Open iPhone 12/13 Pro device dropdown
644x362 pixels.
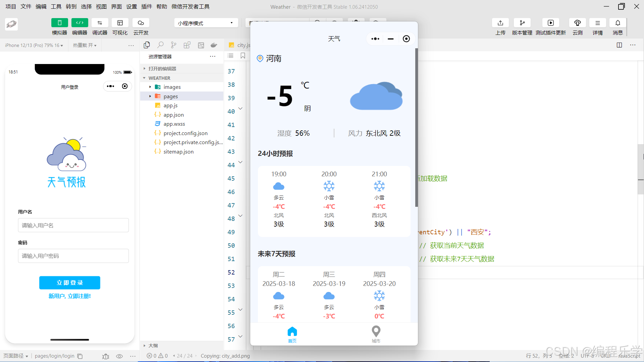pyautogui.click(x=34, y=45)
